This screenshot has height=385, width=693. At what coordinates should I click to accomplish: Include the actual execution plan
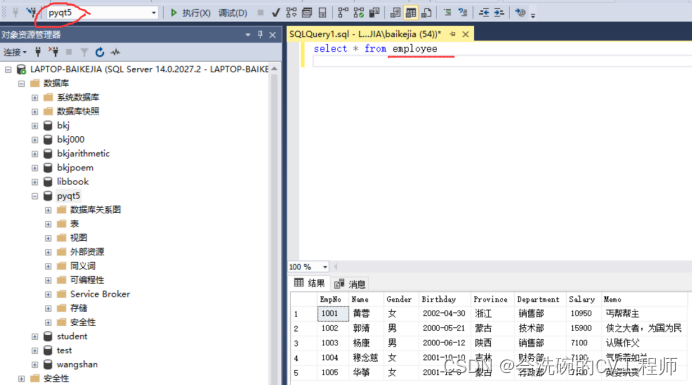(343, 13)
